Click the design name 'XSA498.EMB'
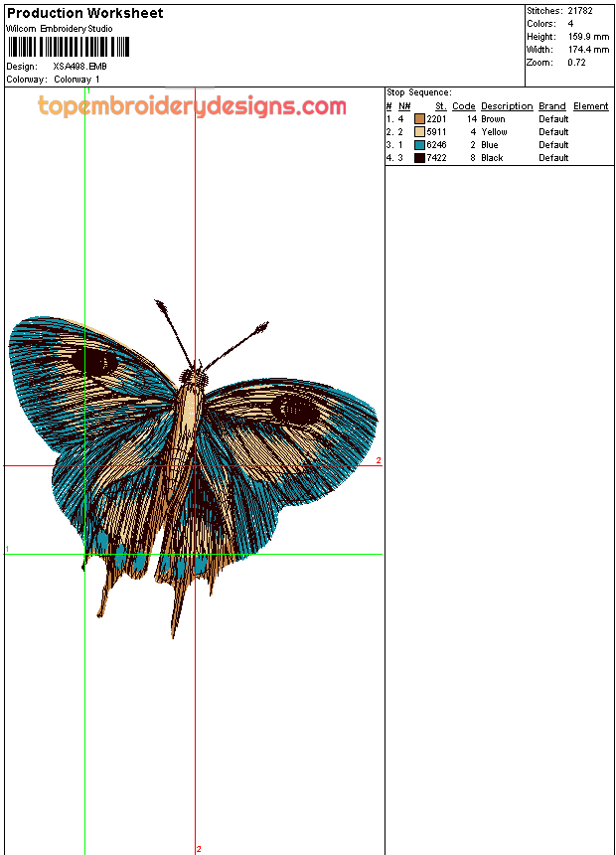The image size is (616, 855). tap(79, 67)
